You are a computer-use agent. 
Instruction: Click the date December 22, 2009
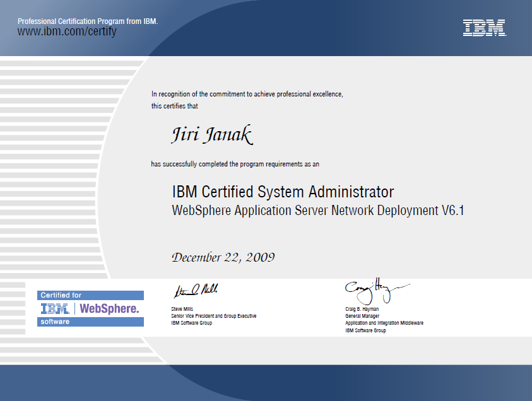[x=223, y=257]
